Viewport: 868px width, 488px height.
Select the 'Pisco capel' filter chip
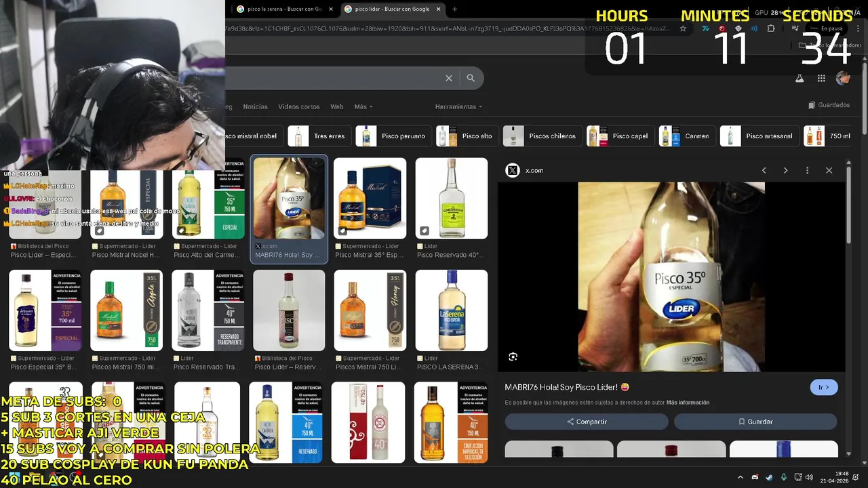coord(620,136)
